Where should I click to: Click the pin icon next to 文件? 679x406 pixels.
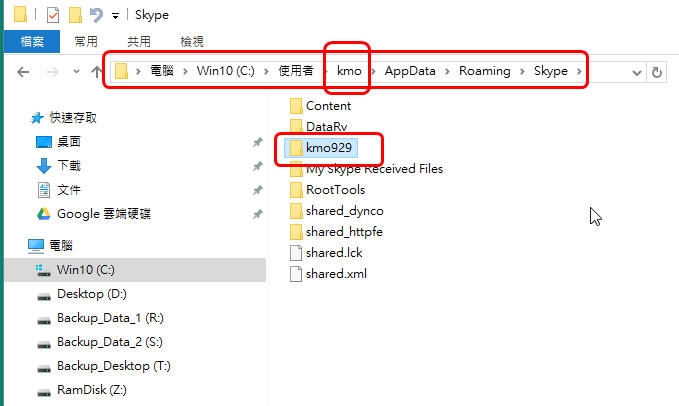pyautogui.click(x=258, y=190)
